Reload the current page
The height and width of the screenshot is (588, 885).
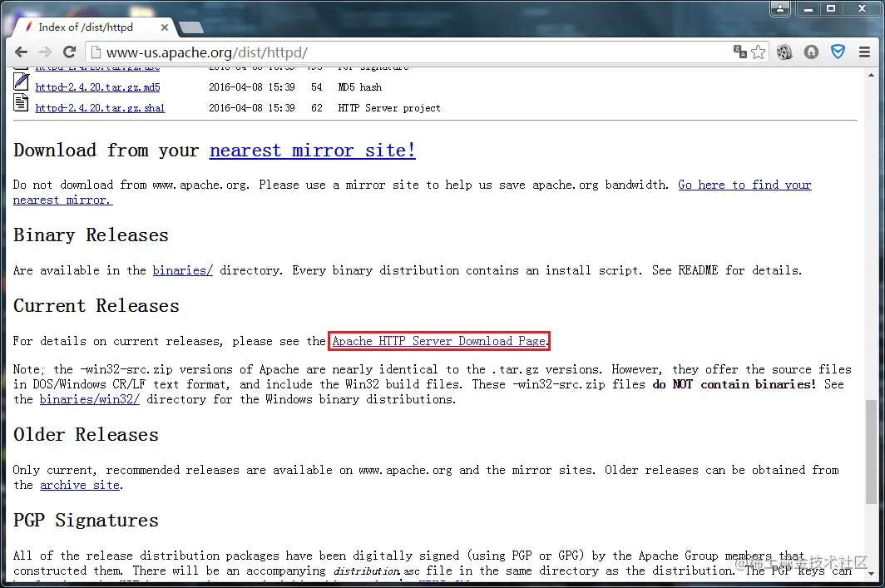[69, 52]
